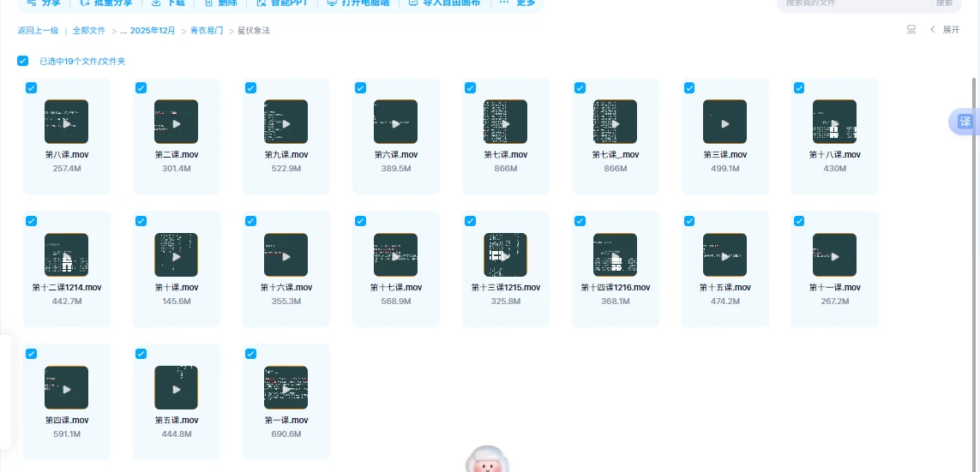980x472 pixels.
Task: Deselect the checkbox on 第十五课.mov
Action: coord(689,221)
